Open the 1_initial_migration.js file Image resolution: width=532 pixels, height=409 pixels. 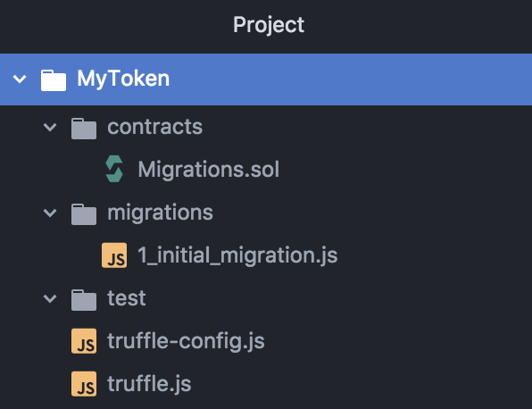pos(237,255)
